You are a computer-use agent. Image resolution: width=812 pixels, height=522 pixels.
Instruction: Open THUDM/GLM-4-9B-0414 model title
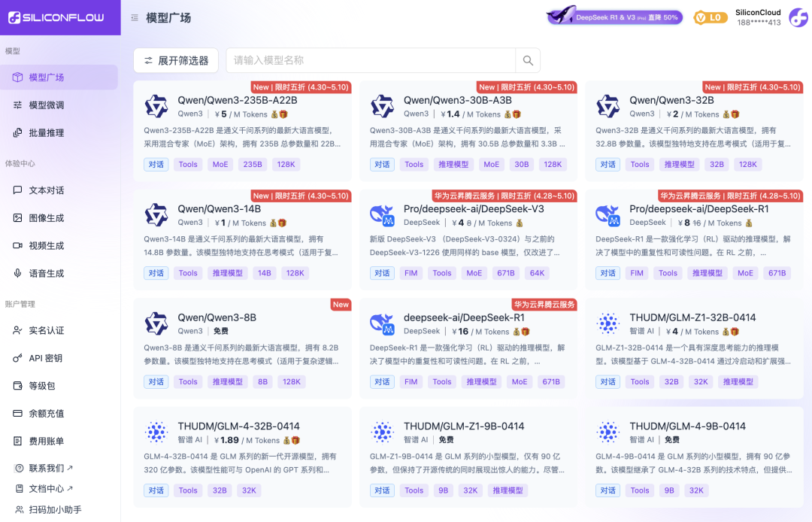point(688,426)
